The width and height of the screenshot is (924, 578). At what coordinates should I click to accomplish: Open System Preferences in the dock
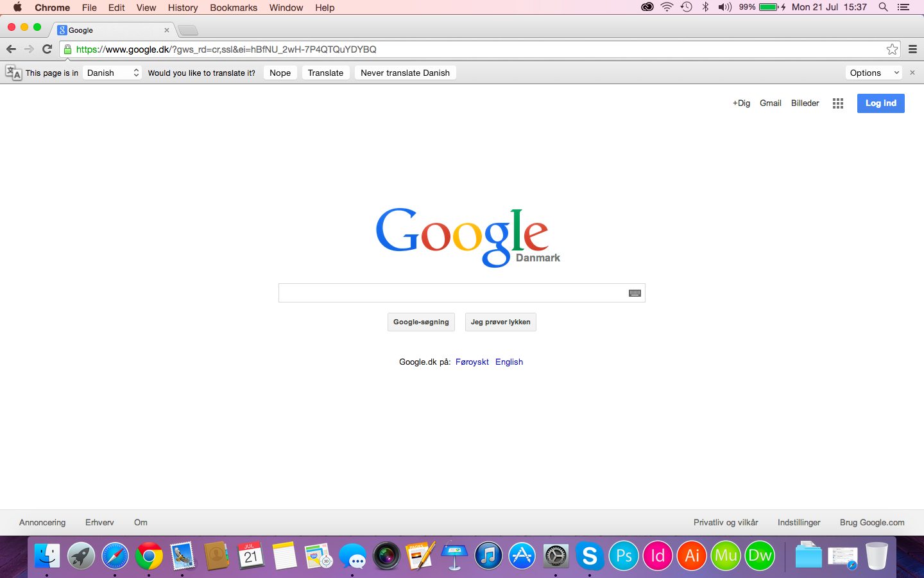coord(556,556)
